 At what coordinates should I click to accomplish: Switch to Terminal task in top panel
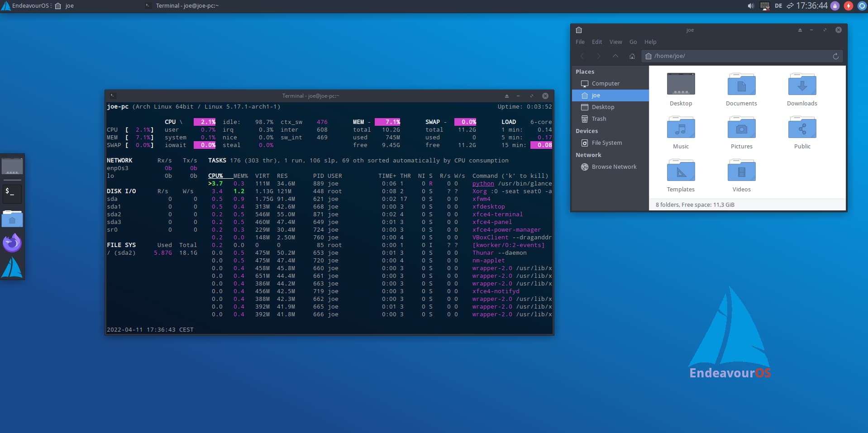coord(182,6)
